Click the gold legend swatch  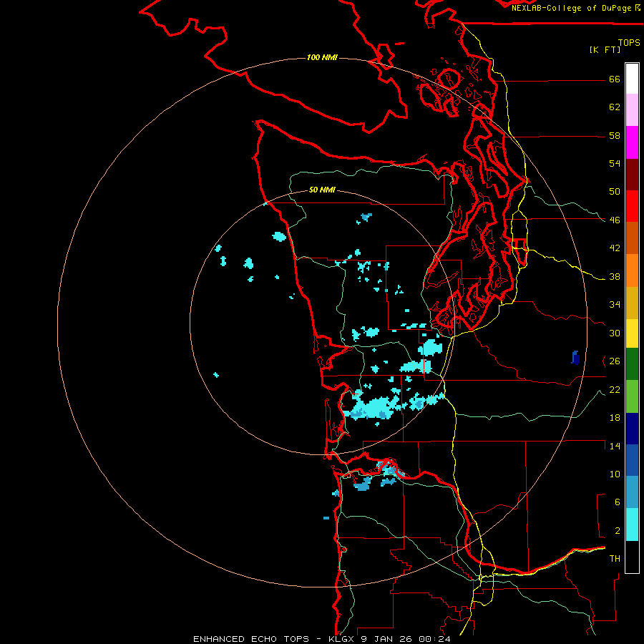coord(632,303)
